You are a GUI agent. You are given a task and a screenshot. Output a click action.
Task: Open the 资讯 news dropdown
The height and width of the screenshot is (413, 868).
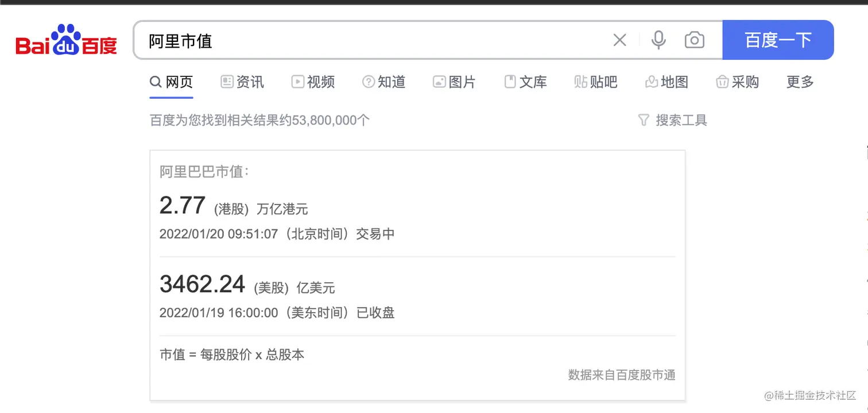point(242,82)
